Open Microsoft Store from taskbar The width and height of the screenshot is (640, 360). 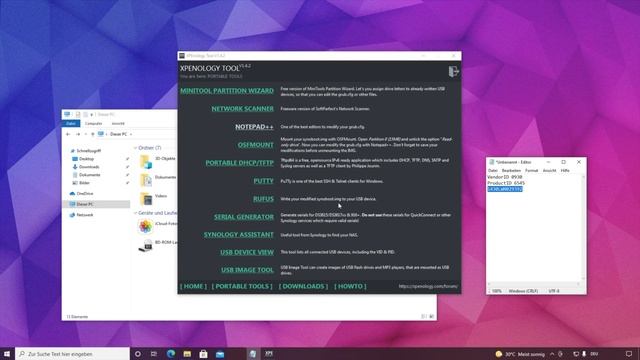point(203,354)
